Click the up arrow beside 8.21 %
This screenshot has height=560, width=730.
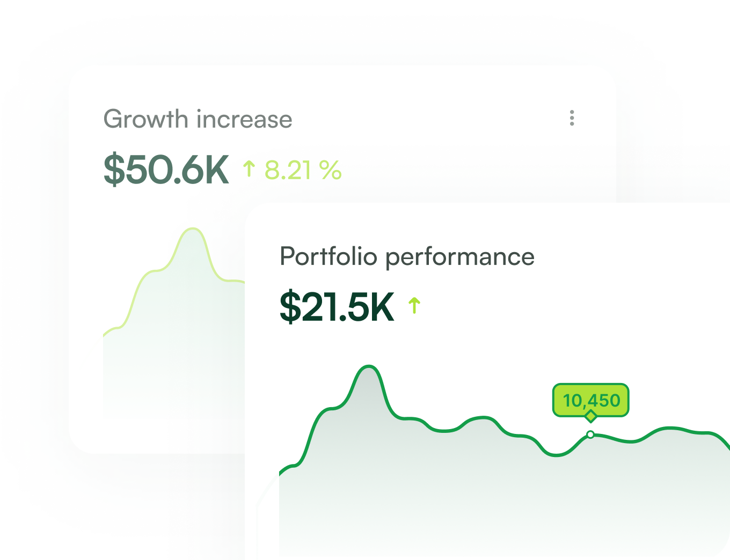[x=249, y=169]
